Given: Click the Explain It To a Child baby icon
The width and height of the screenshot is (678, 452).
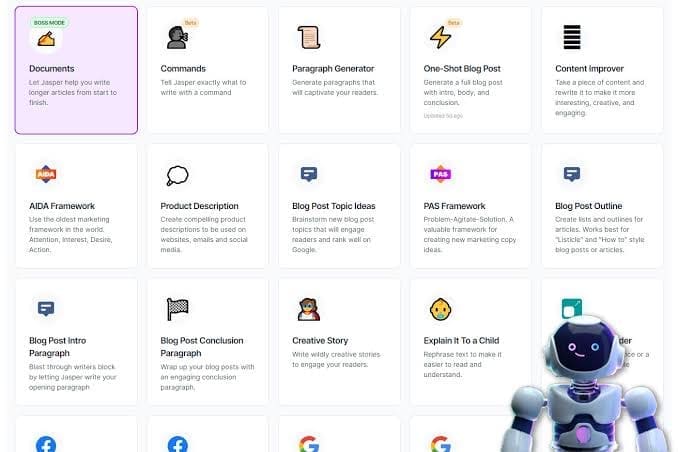Looking at the screenshot, I should [440, 309].
